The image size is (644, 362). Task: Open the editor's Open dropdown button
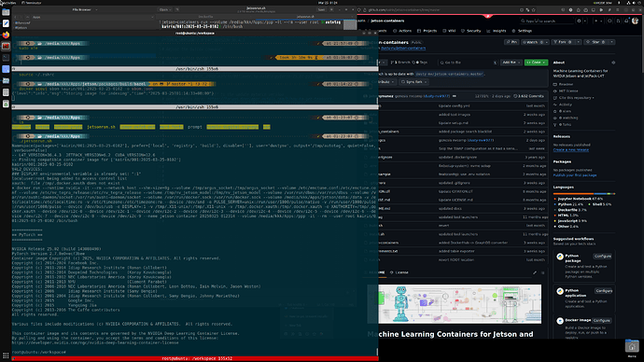click(164, 9)
